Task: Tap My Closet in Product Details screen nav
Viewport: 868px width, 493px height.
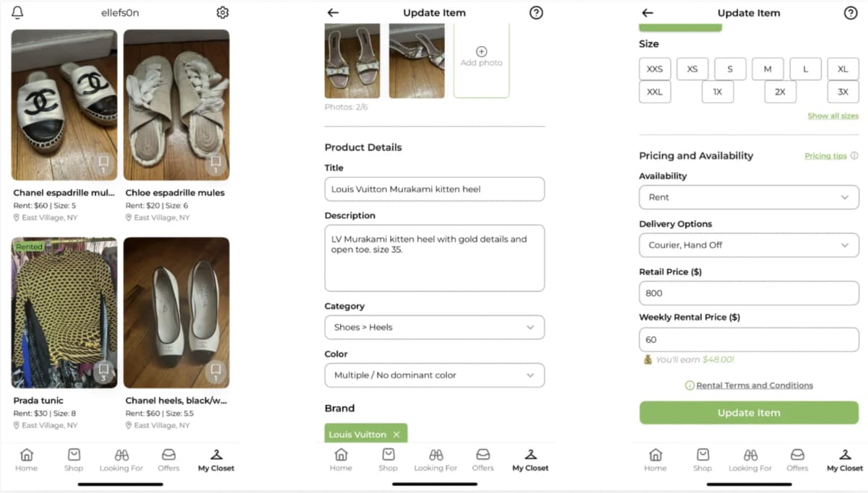Action: pos(530,460)
